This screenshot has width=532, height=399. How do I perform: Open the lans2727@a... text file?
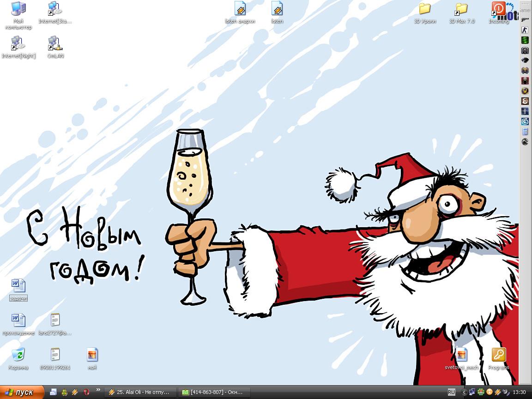[x=55, y=325]
